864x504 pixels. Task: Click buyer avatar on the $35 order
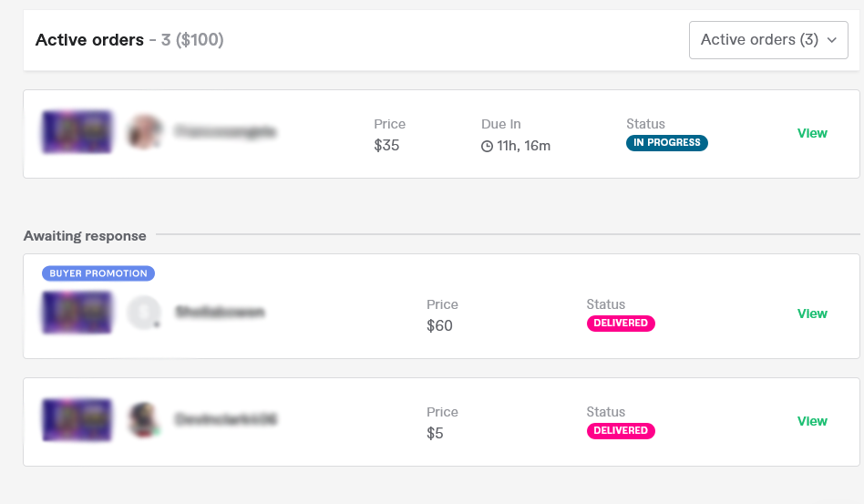pos(144,132)
